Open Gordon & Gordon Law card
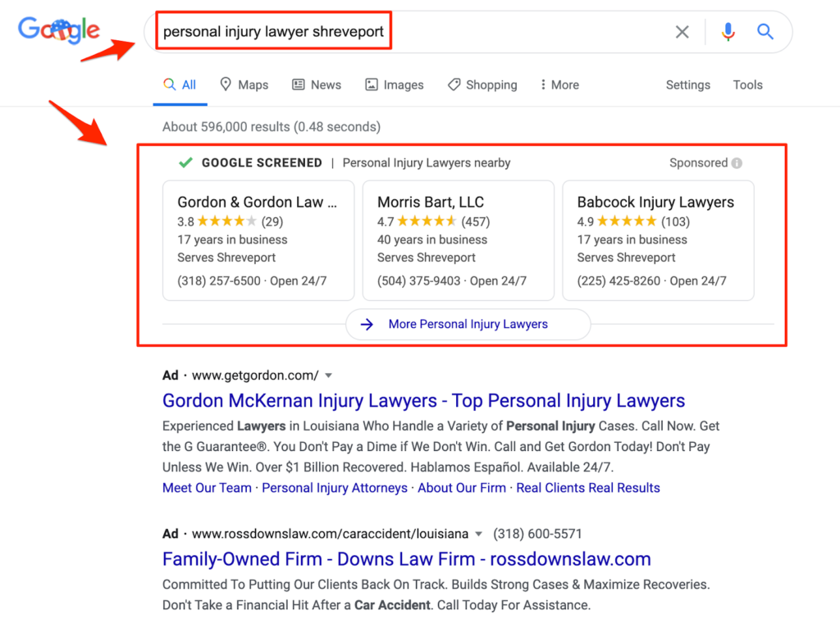Viewport: 840px width, 633px height. pos(258,240)
